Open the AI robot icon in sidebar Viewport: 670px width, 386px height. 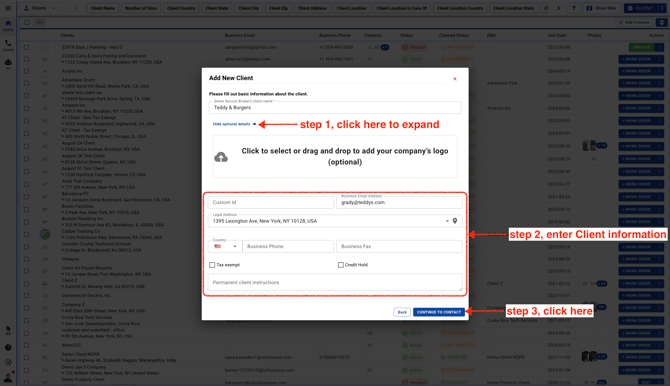(x=8, y=64)
